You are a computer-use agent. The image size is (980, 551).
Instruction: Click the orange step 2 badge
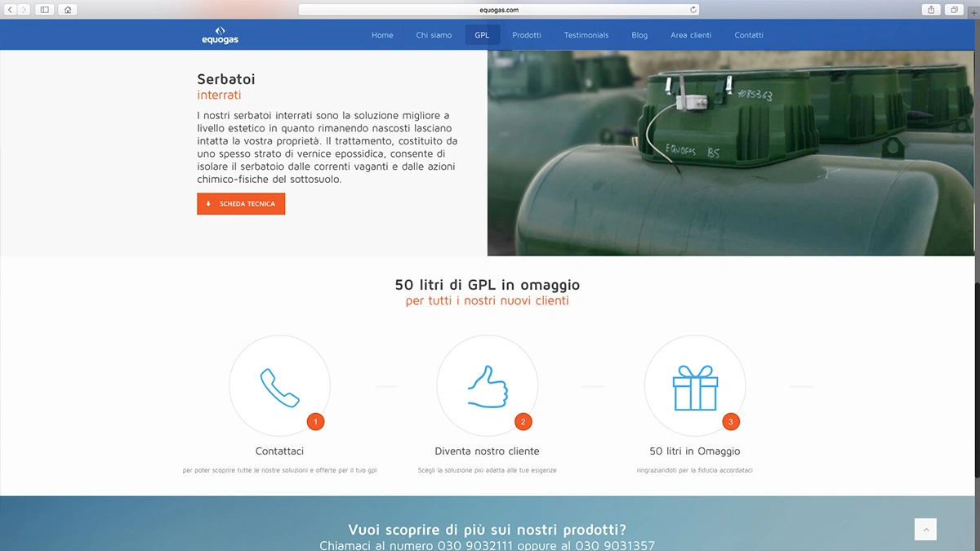click(523, 422)
